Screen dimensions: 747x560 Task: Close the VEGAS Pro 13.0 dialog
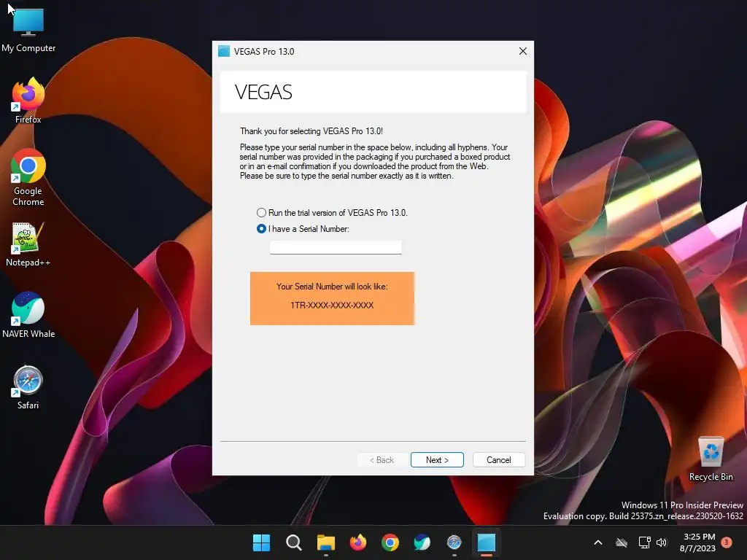tap(522, 52)
